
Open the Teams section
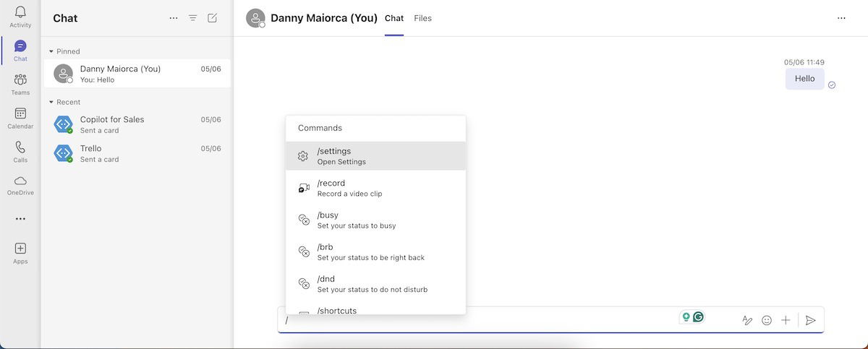coord(20,84)
